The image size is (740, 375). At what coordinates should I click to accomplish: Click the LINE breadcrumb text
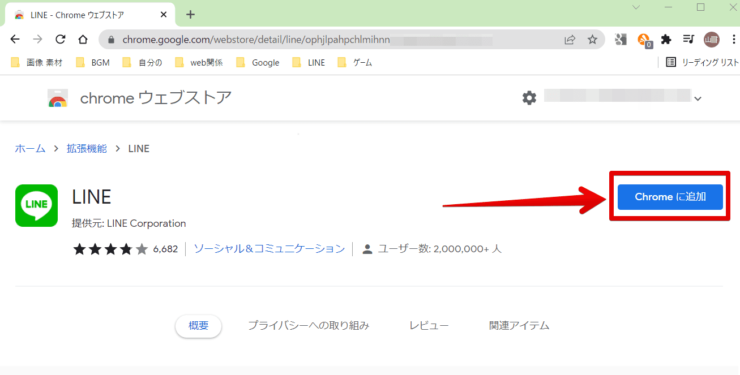tap(139, 149)
